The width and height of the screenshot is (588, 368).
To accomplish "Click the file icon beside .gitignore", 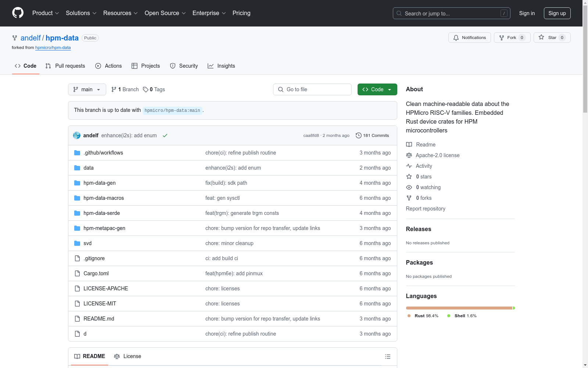I will coord(77,258).
